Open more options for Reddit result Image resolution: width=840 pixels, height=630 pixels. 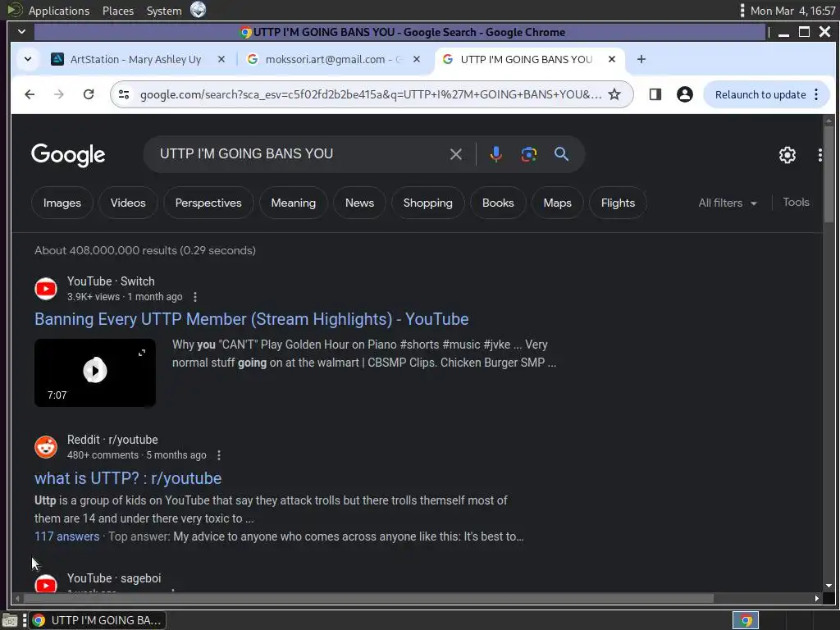point(218,455)
